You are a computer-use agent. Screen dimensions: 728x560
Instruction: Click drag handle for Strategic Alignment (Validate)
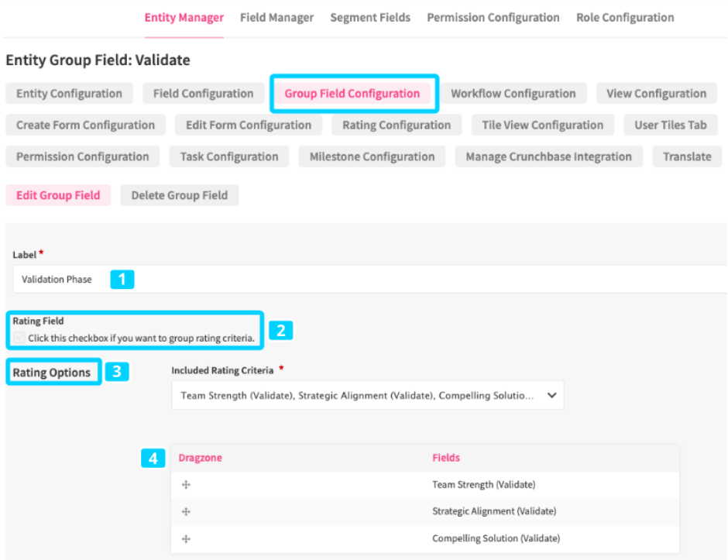tap(186, 511)
